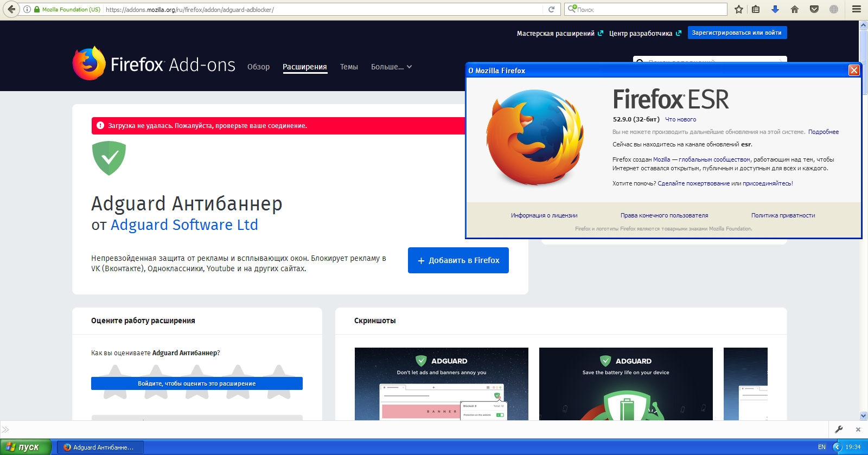
Task: Open the Обзор navigation item
Action: pos(258,67)
